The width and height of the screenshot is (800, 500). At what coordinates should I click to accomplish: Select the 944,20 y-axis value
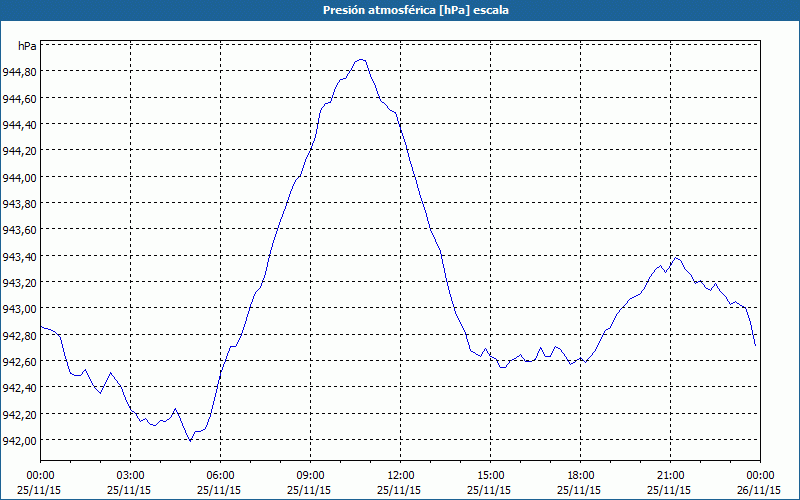pos(19,151)
